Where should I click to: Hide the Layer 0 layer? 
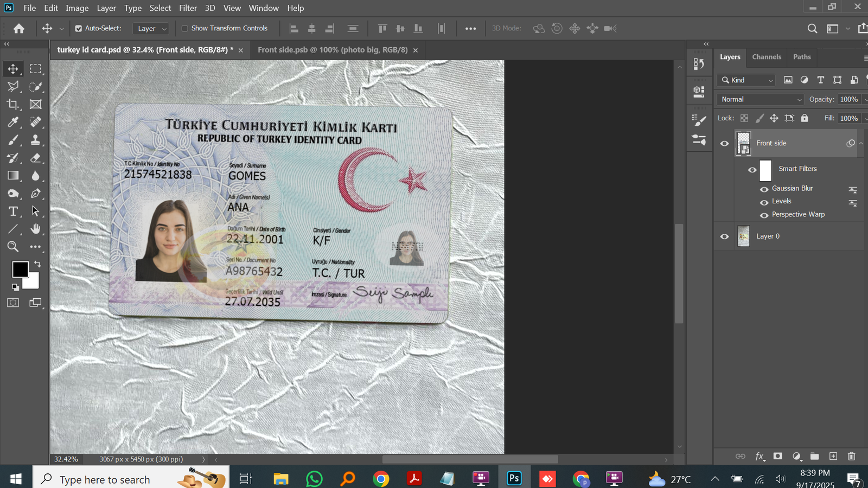724,236
